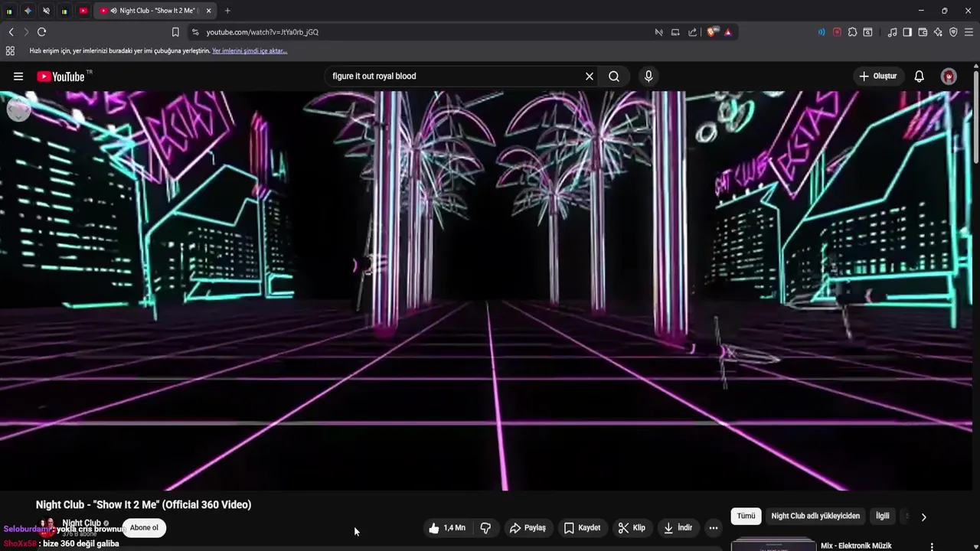This screenshot has width=980, height=551.
Task: Open YouTube notifications bell
Action: point(920,77)
